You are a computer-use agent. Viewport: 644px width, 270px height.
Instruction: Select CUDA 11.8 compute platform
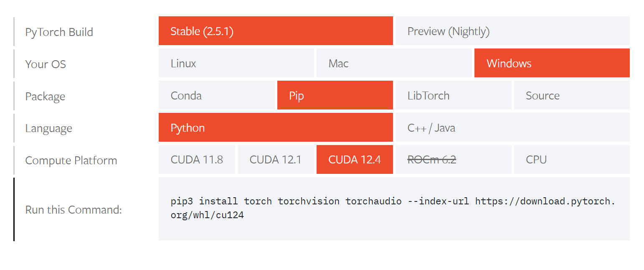[197, 160]
